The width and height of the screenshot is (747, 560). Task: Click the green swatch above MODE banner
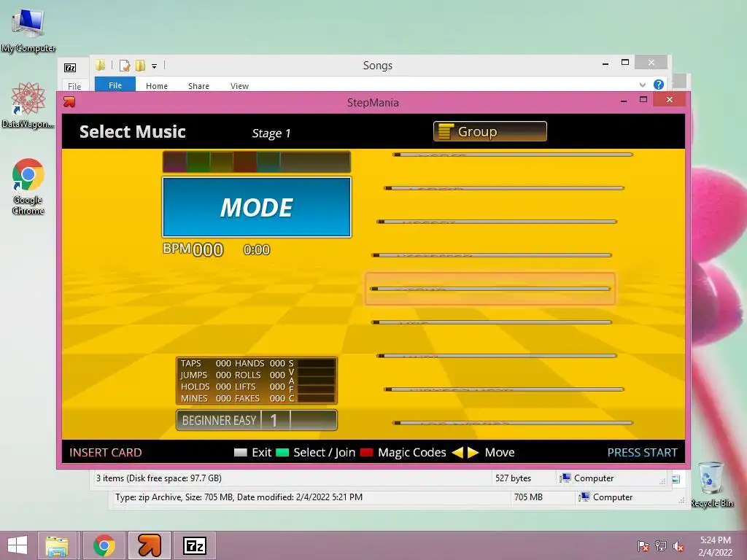(x=198, y=162)
